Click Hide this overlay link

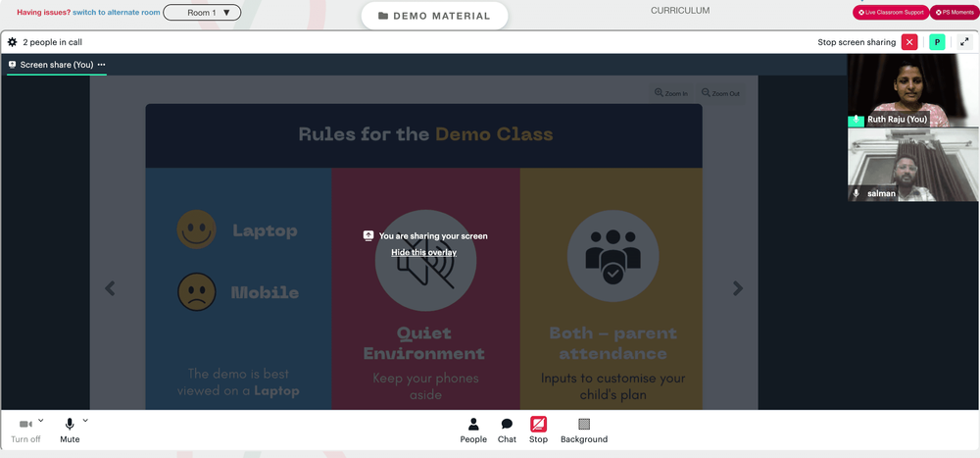(x=423, y=252)
